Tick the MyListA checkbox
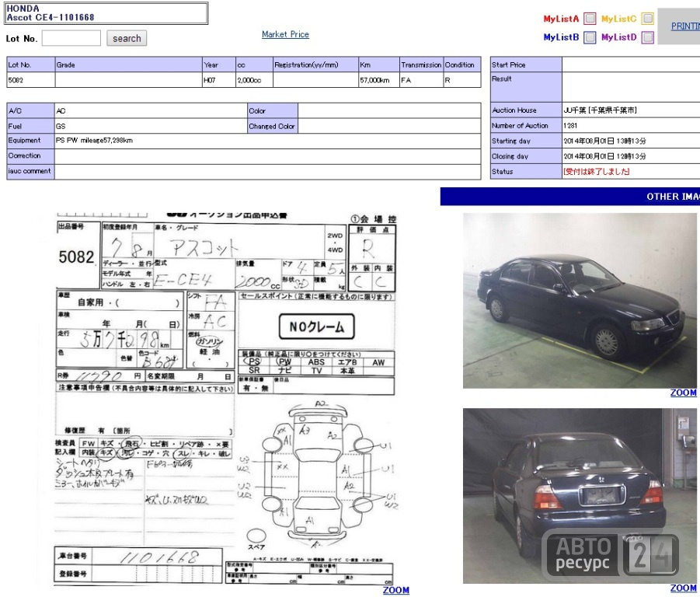700x597 pixels. pyautogui.click(x=590, y=19)
